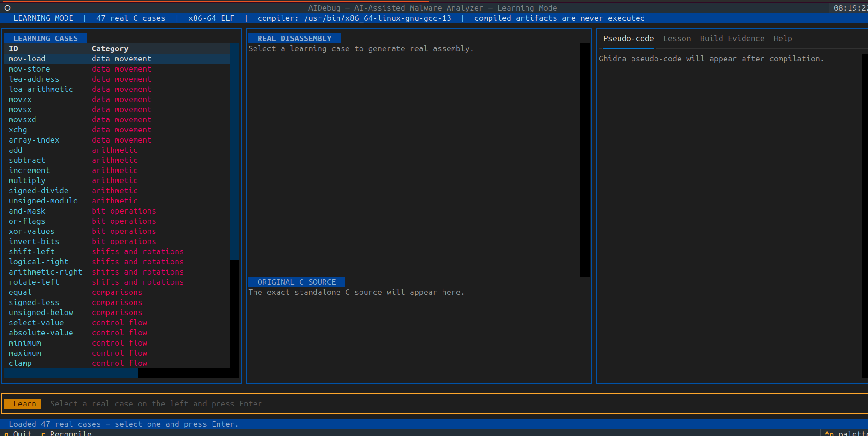This screenshot has height=436, width=868.
Task: Click the clock in the title bar
Action: (850, 8)
